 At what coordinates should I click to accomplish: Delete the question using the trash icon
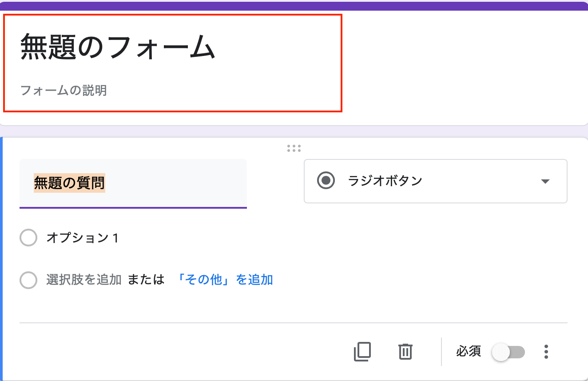[405, 352]
